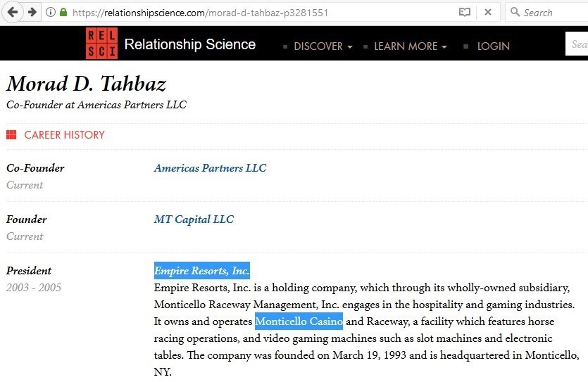Viewport: 588px width, 382px height.
Task: Click the red Career History grid icon
Action: click(11, 134)
